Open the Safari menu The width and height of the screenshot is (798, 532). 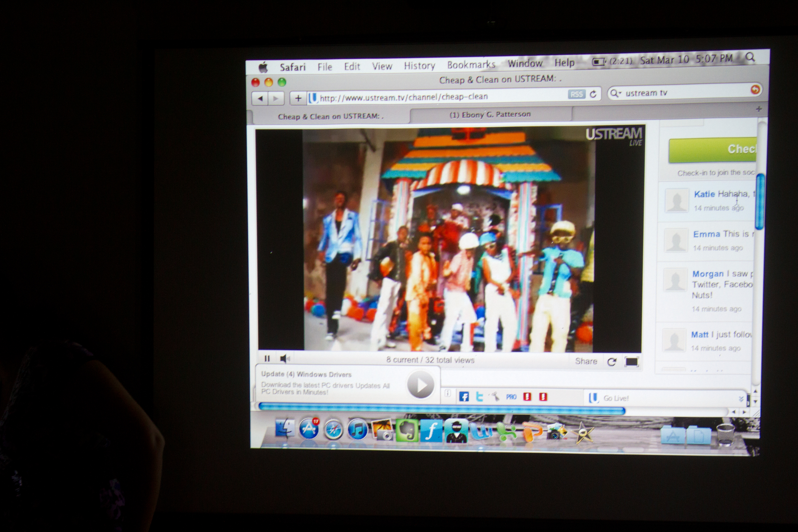tap(293, 67)
